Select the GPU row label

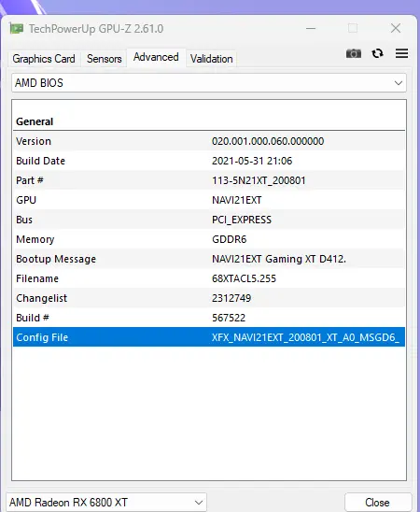pyautogui.click(x=26, y=200)
